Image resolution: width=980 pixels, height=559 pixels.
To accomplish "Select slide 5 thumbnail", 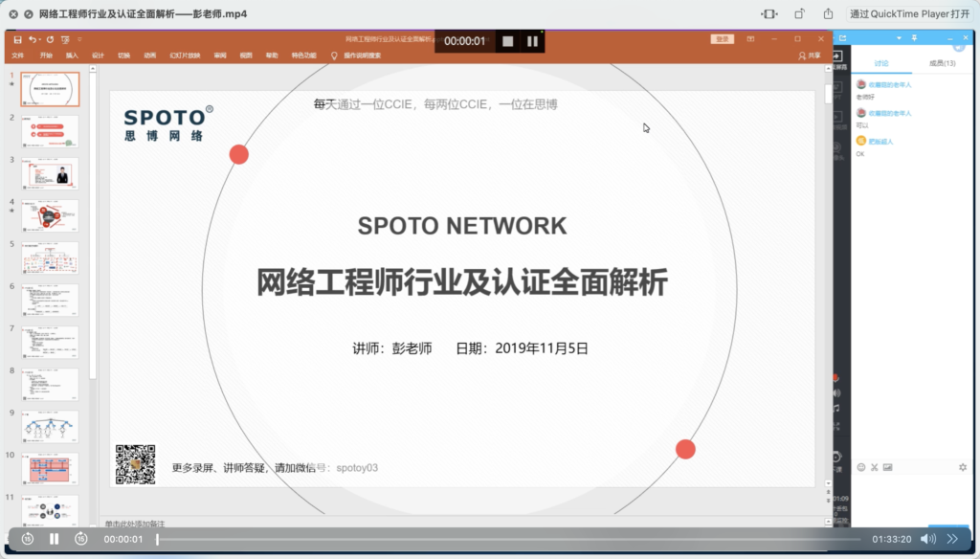I will pyautogui.click(x=50, y=257).
